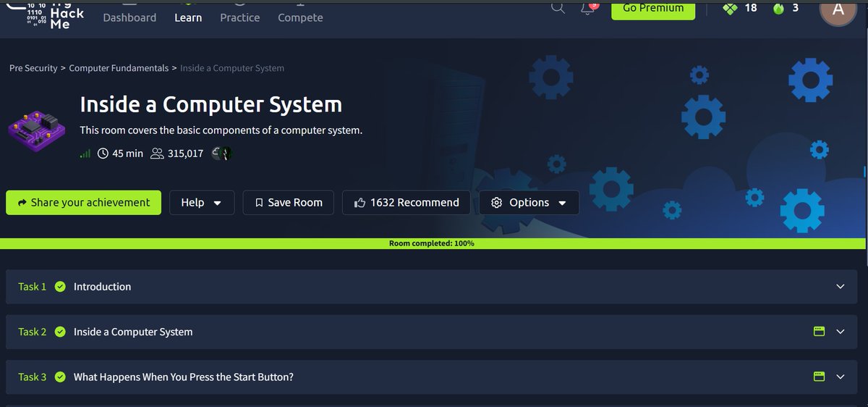Click the search magnifier icon

558,7
